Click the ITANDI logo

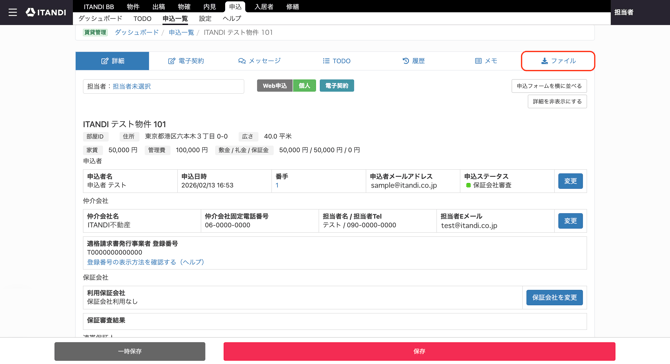[46, 12]
